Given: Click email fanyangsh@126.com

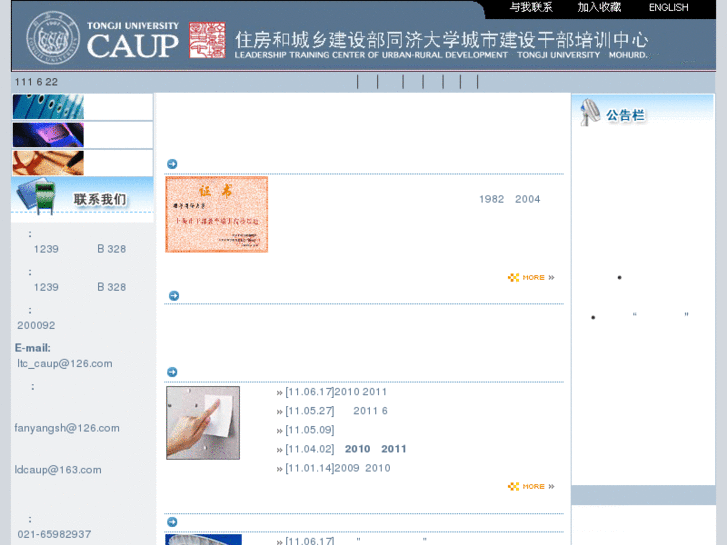Looking at the screenshot, I should coord(67,428).
